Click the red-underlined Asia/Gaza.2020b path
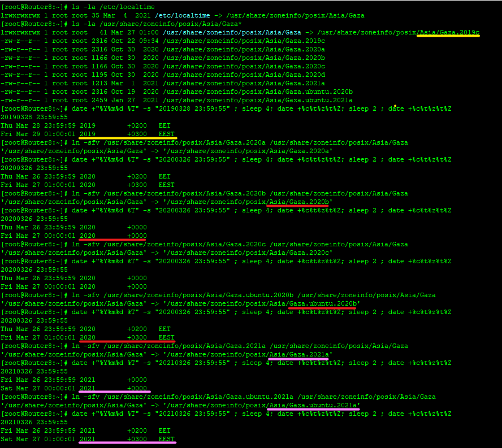 (x=298, y=202)
